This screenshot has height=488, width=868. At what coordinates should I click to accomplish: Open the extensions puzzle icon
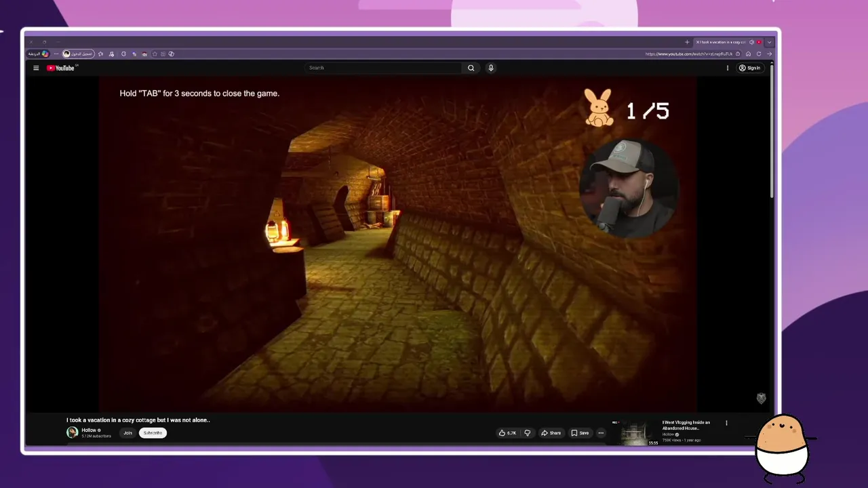(x=123, y=54)
